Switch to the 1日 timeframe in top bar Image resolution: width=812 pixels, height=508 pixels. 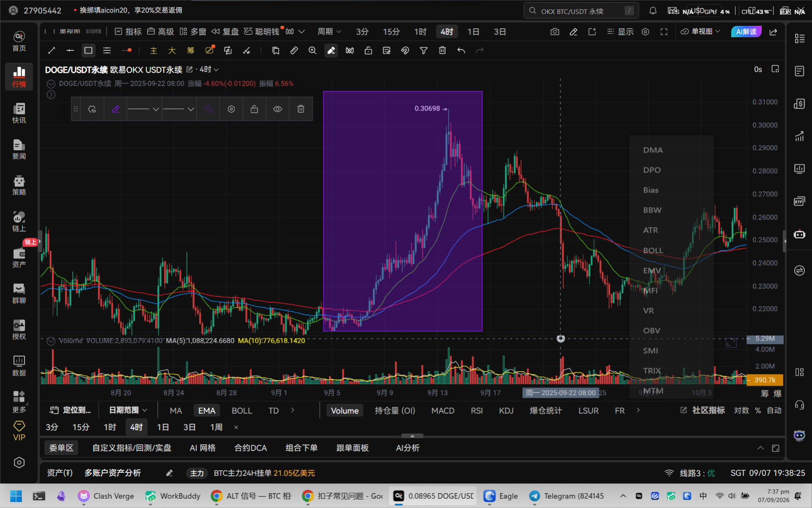point(473,32)
